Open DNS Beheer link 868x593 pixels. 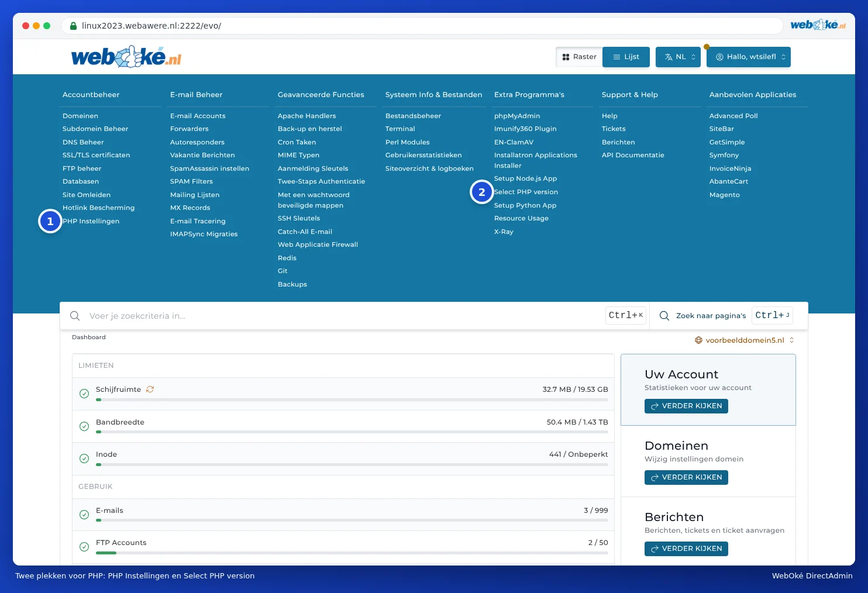tap(83, 142)
